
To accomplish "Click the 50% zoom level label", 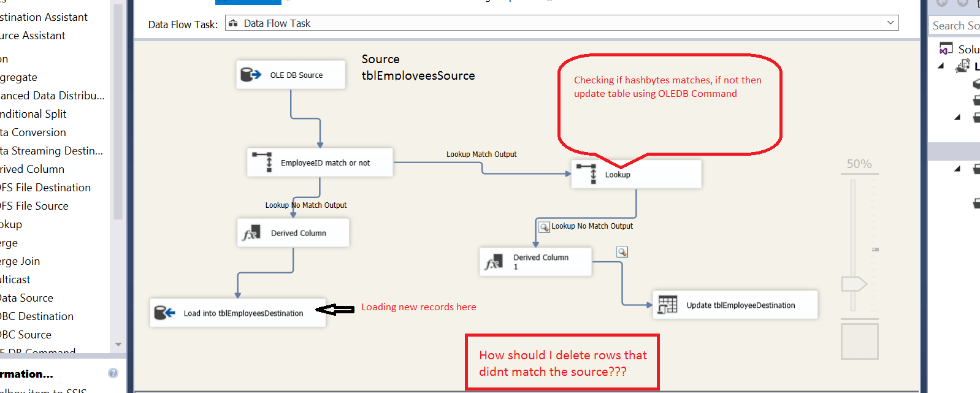I will point(859,164).
